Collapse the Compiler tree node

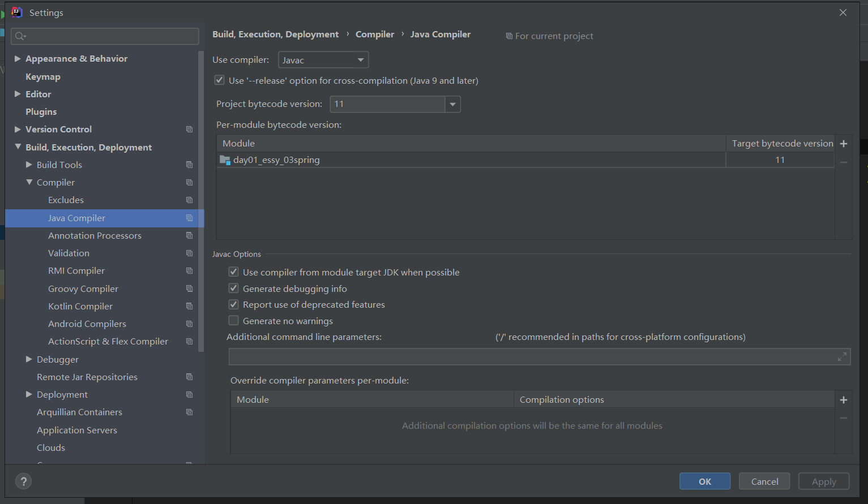point(29,182)
